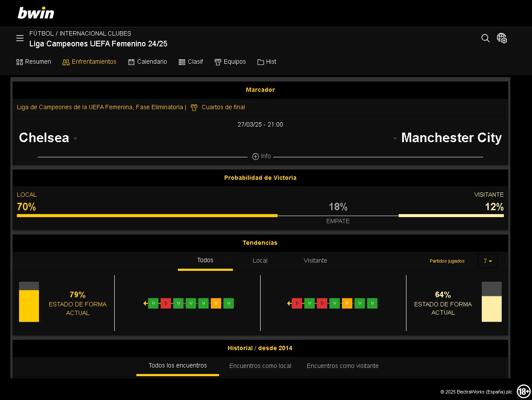Click the ElectraWorks copyright notice
Image resolution: width=532 pixels, height=400 pixels.
pyautogui.click(x=476, y=392)
